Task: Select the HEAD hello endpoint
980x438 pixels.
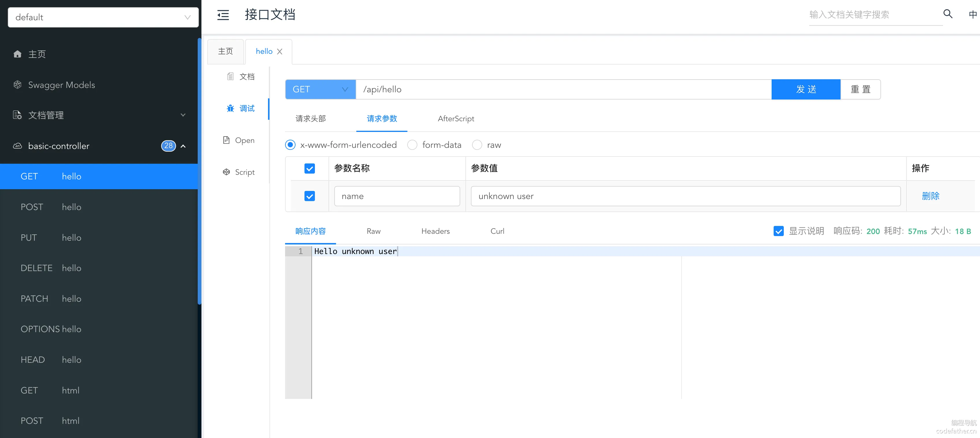Action: [x=99, y=360]
